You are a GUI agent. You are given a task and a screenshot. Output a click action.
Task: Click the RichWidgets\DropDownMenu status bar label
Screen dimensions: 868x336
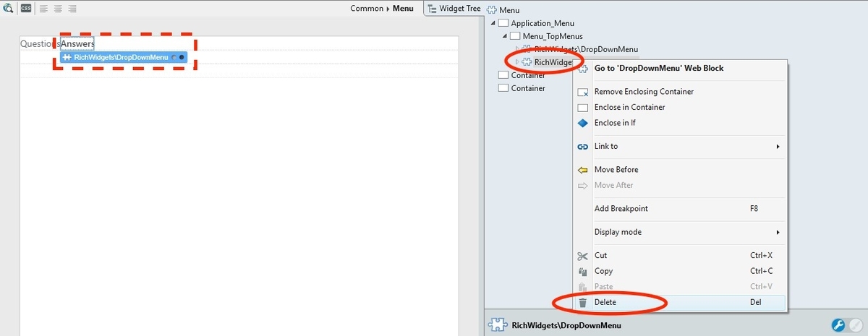tap(566, 325)
